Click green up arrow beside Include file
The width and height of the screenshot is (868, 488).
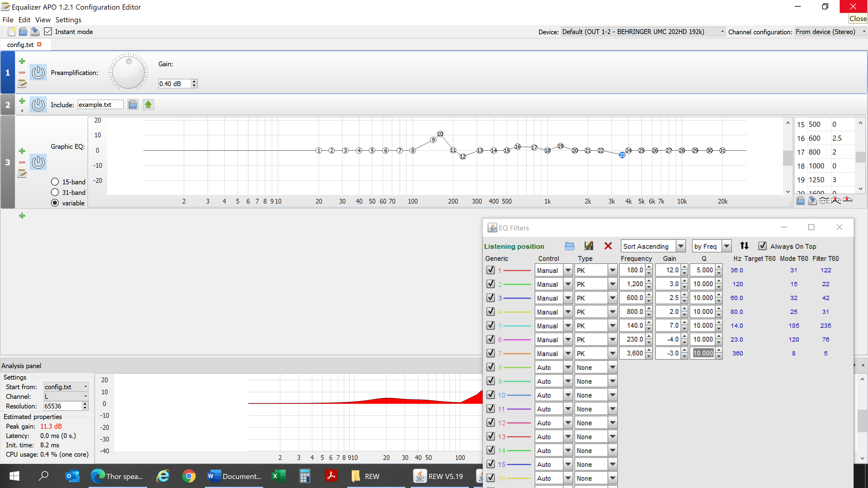[148, 105]
